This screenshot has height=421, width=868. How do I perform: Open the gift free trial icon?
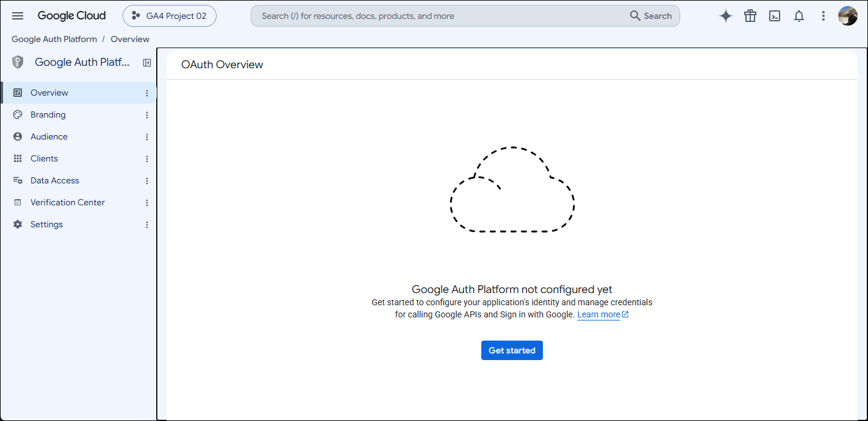click(750, 16)
